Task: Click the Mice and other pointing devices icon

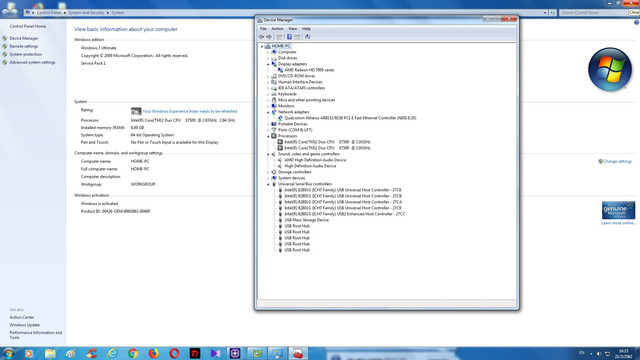Action: click(274, 100)
